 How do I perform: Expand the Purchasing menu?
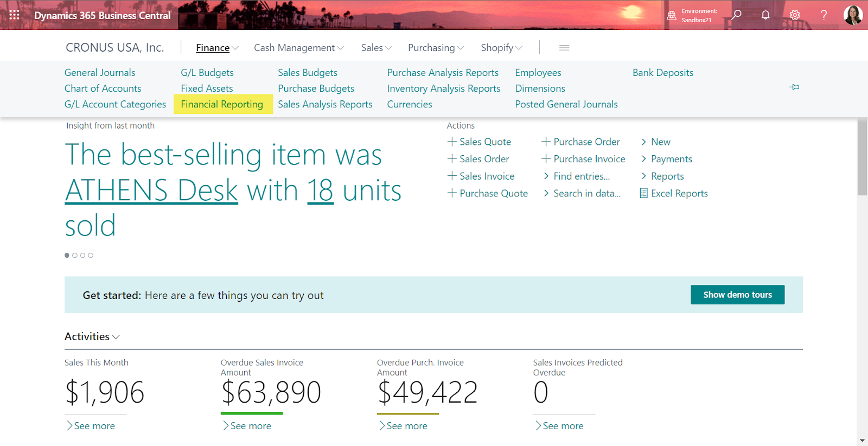coord(436,48)
